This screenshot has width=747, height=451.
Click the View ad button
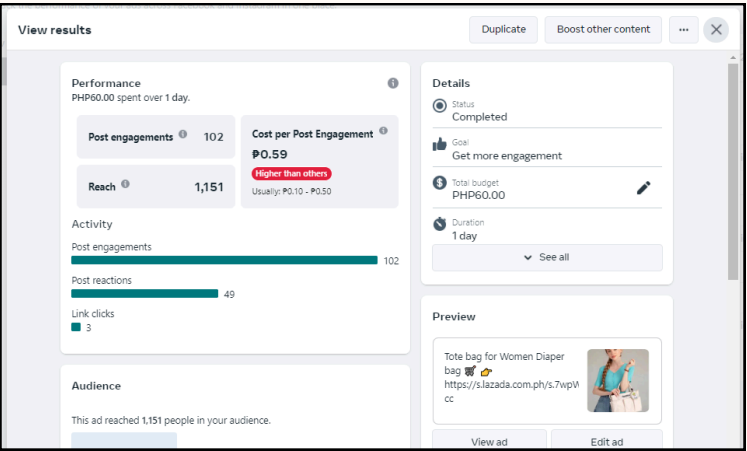pos(489,441)
